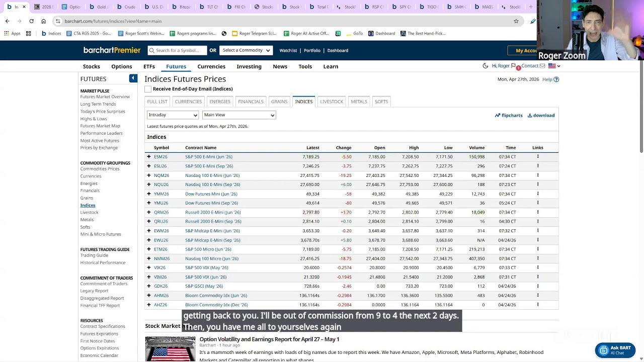The image size is (644, 362).
Task: Collapse the Futures sidebar arrow
Action: tap(133, 78)
